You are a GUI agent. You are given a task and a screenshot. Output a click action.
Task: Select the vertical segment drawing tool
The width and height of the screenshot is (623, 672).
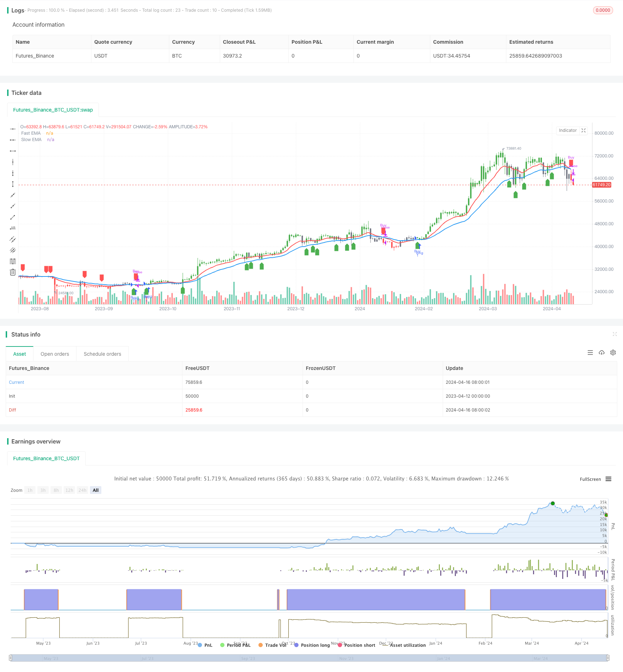pyautogui.click(x=13, y=184)
